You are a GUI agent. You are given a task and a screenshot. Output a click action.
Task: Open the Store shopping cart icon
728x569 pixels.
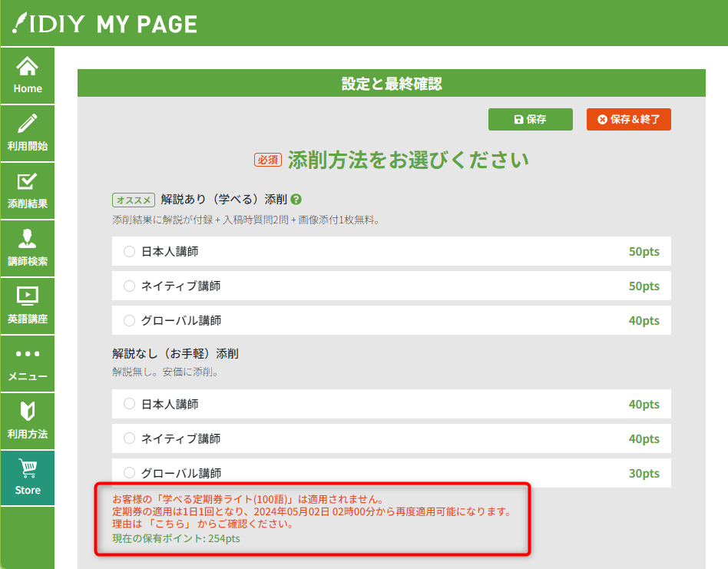coord(28,469)
